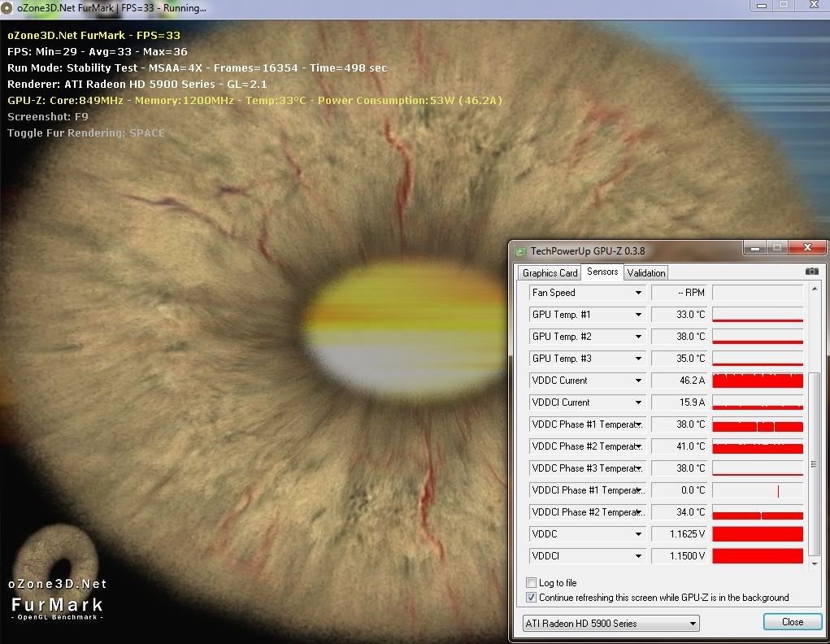Screen dimensions: 830x644
Task: Click the GPU-Z title bar app icon
Action: 521,251
